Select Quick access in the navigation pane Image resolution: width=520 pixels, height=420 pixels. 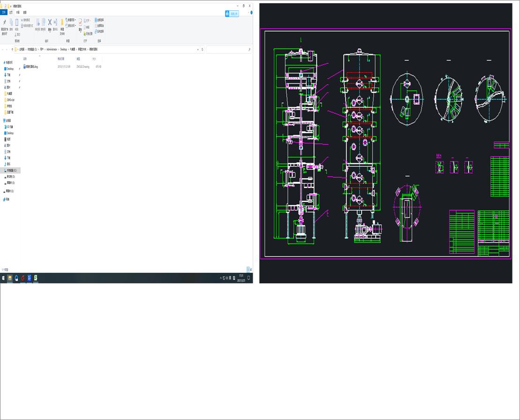8,62
